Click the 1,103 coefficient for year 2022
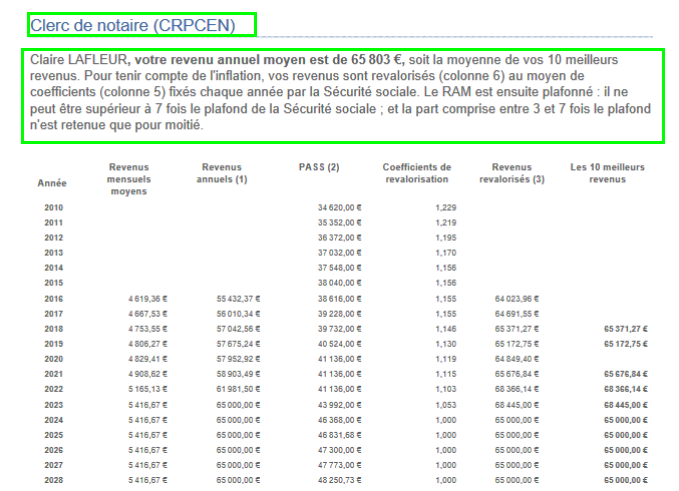 tap(446, 389)
